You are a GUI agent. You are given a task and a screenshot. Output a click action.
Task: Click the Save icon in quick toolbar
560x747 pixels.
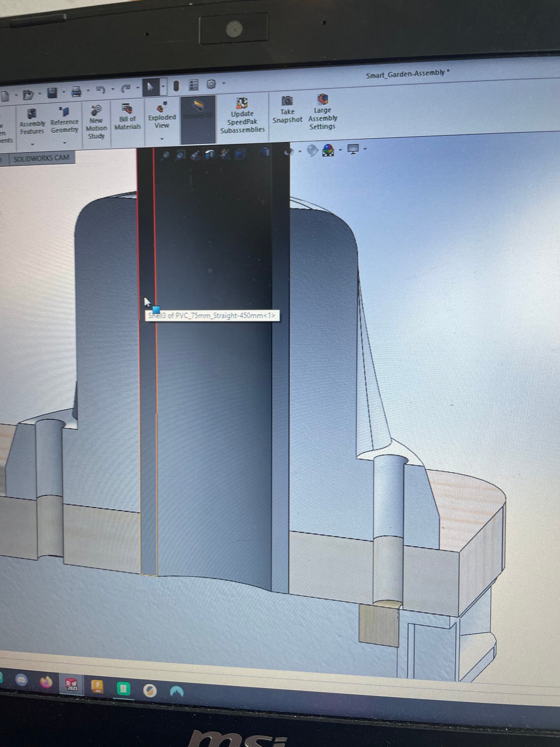pyautogui.click(x=52, y=93)
